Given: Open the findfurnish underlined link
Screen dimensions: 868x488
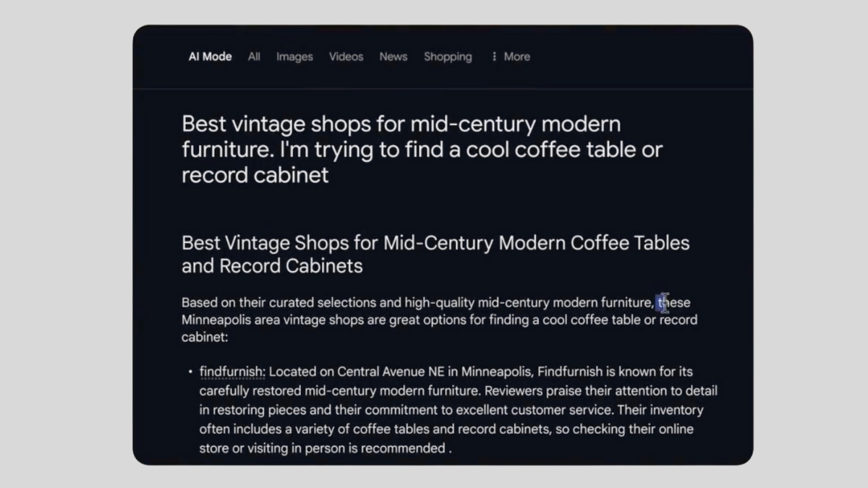Looking at the screenshot, I should (x=232, y=372).
